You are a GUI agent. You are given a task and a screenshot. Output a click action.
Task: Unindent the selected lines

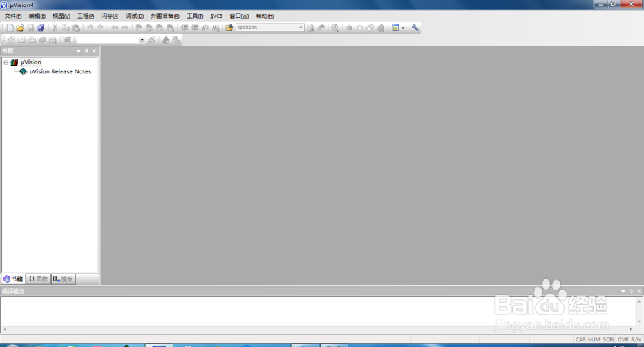[194, 28]
